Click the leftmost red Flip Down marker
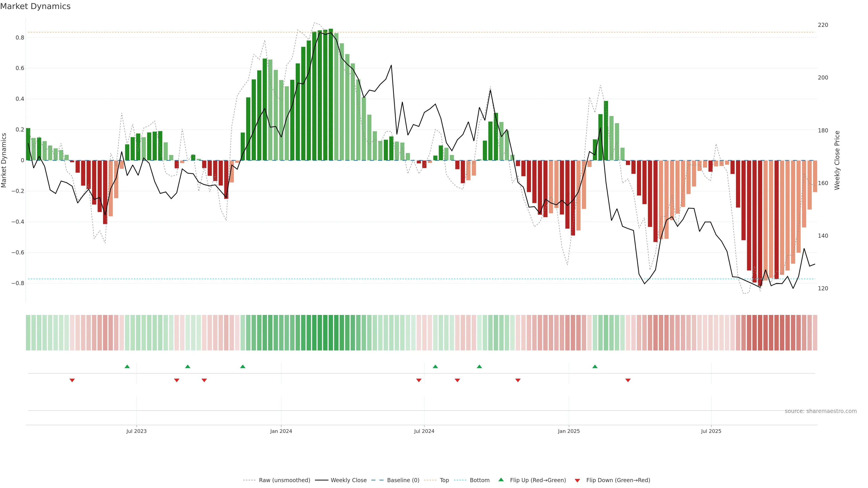 (72, 380)
